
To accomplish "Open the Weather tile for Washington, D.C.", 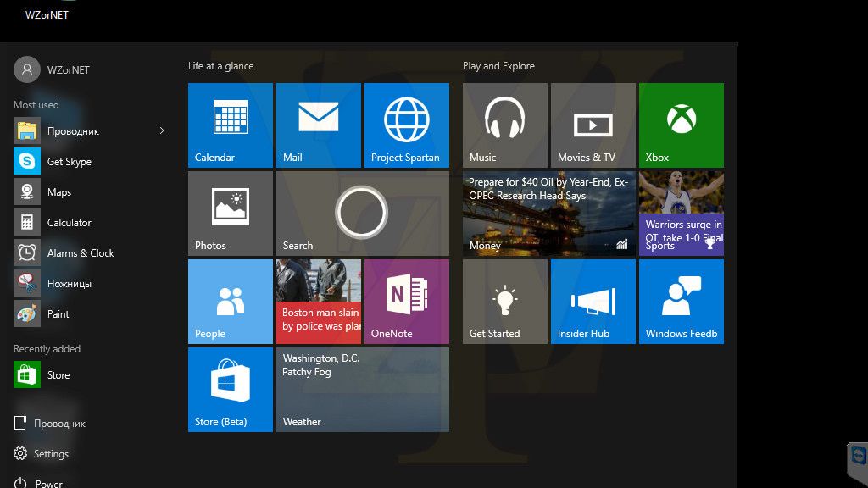I will pyautogui.click(x=363, y=390).
